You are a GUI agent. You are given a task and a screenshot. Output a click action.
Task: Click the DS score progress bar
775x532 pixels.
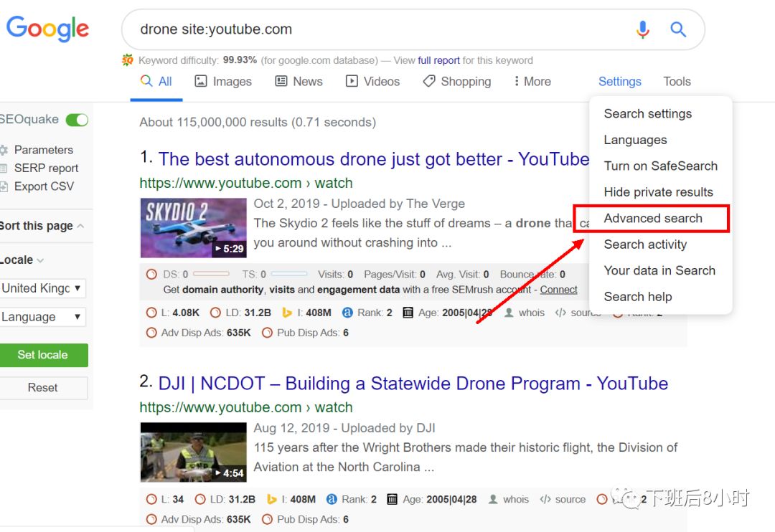point(211,274)
